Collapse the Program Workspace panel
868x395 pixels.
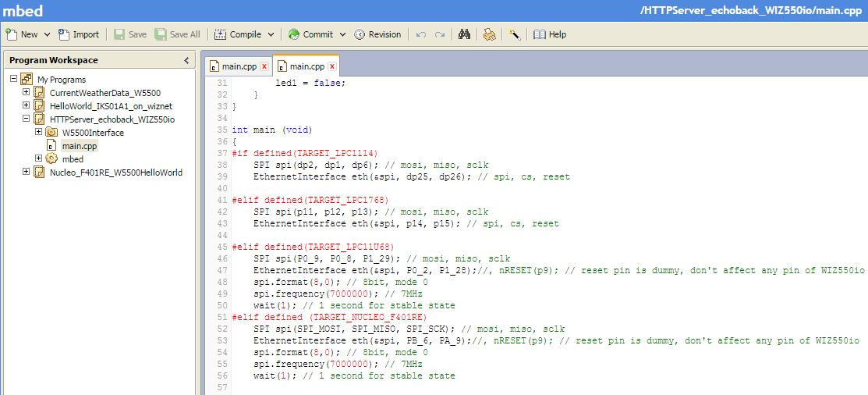point(186,60)
